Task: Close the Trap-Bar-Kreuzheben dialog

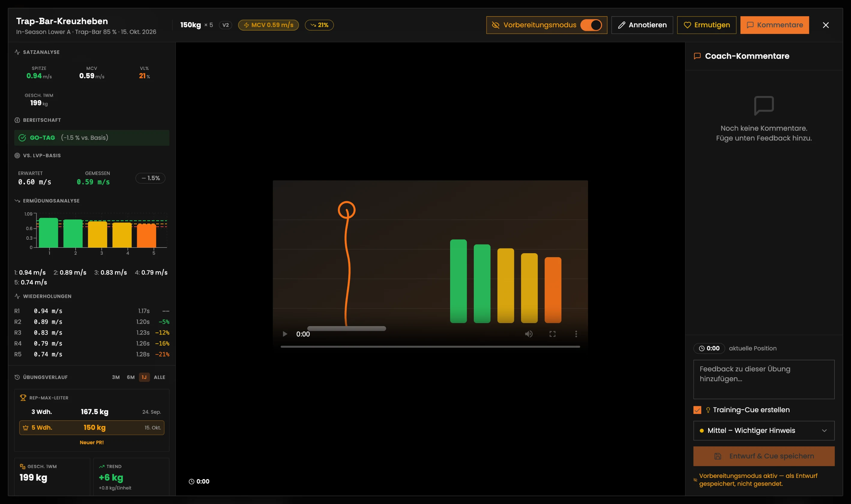Action: 825,25
